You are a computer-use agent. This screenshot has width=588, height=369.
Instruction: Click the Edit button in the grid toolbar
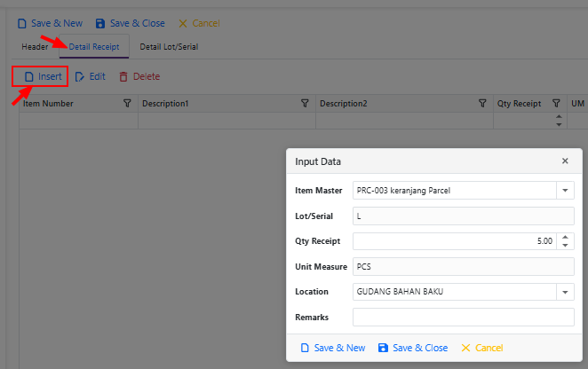pyautogui.click(x=90, y=76)
